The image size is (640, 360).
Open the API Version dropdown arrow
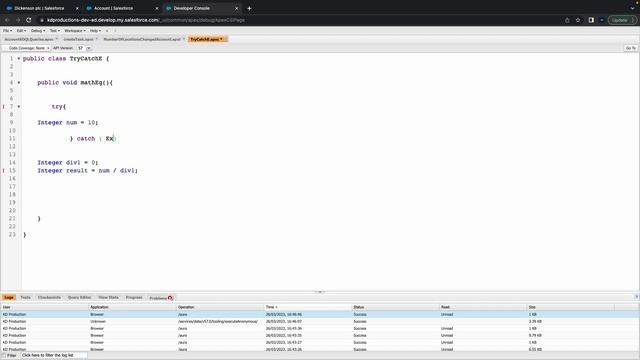(89, 48)
